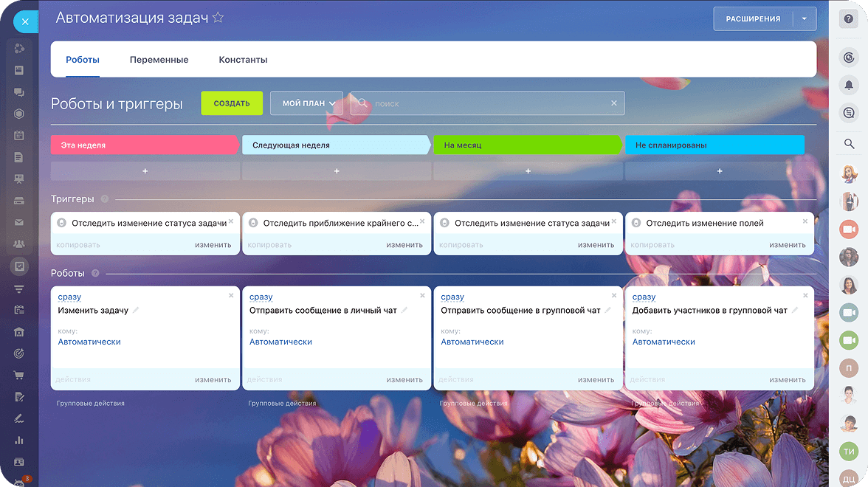
Task: Open the МОЙ ПЛАН dropdown
Action: pyautogui.click(x=307, y=103)
